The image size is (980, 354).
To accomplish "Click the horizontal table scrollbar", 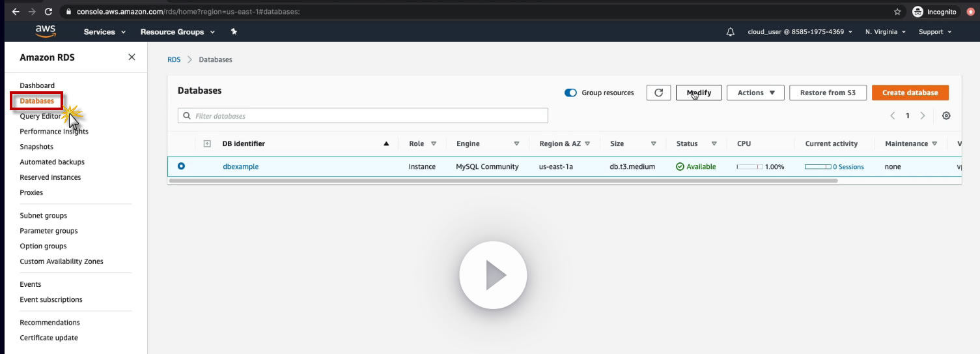I will (x=503, y=181).
